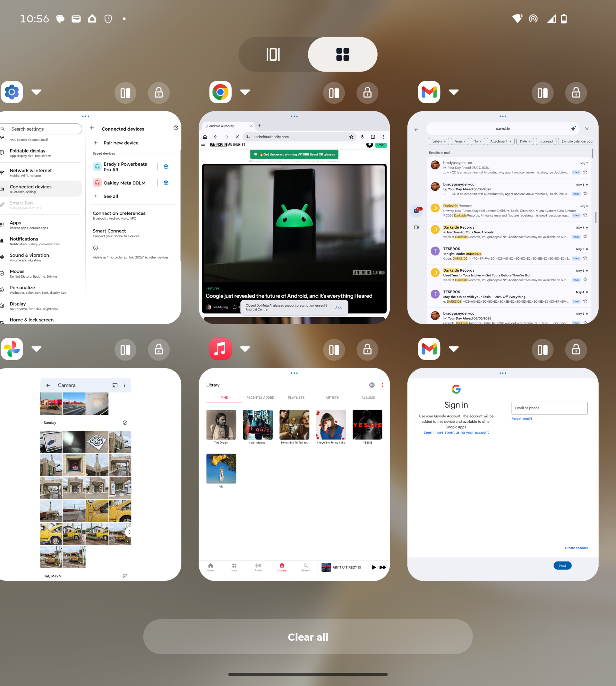Image resolution: width=616 pixels, height=686 pixels.
Task: Click Create account link
Action: coord(576,548)
